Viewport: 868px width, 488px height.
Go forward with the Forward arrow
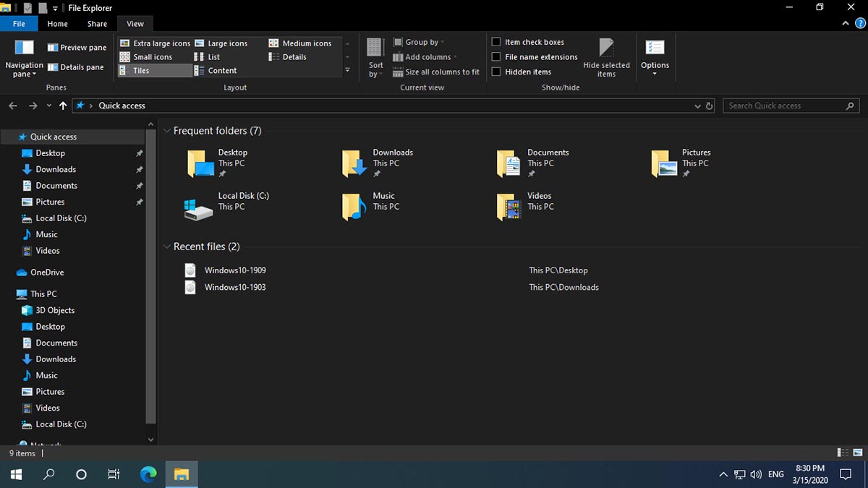[33, 106]
